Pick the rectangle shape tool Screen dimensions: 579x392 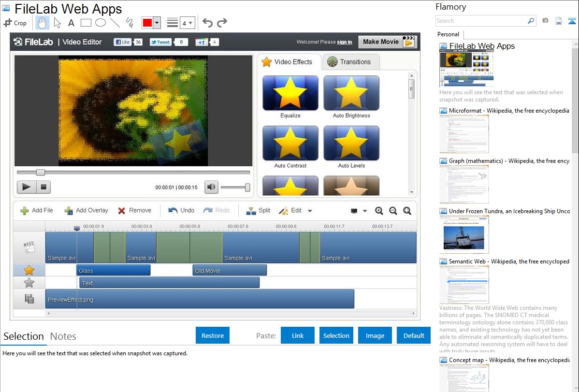point(86,23)
